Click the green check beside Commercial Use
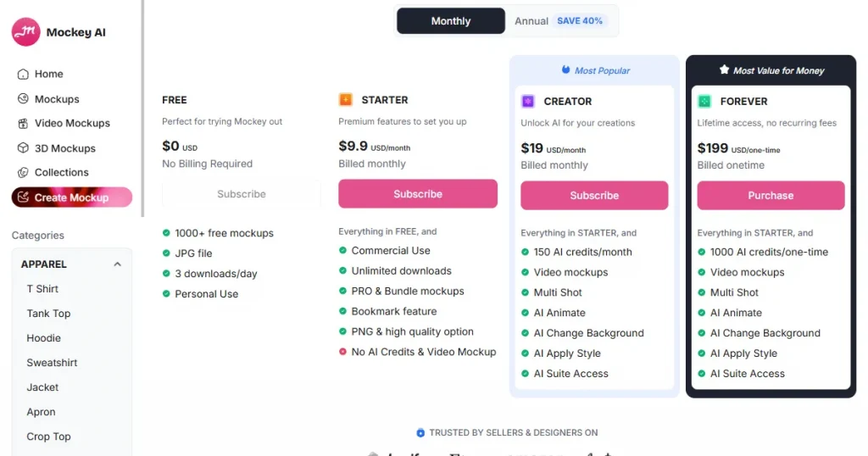The width and height of the screenshot is (868, 456). click(342, 250)
